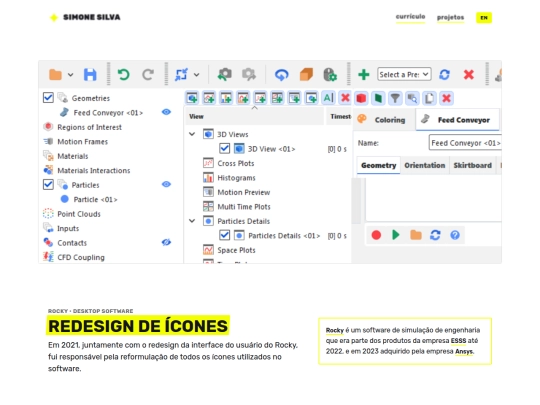Collapse the 3D Views tree node
This screenshot has width=540, height=405.
coord(192,134)
